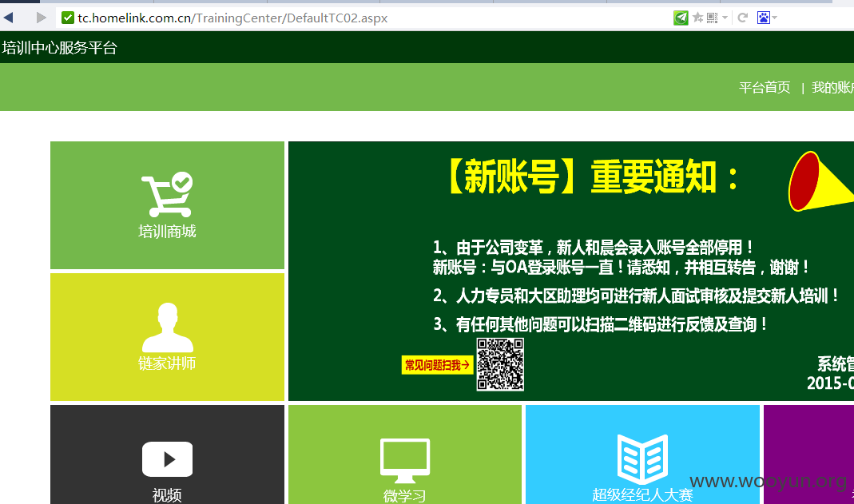
Task: Click the green secure-site shield icon
Action: point(68,18)
